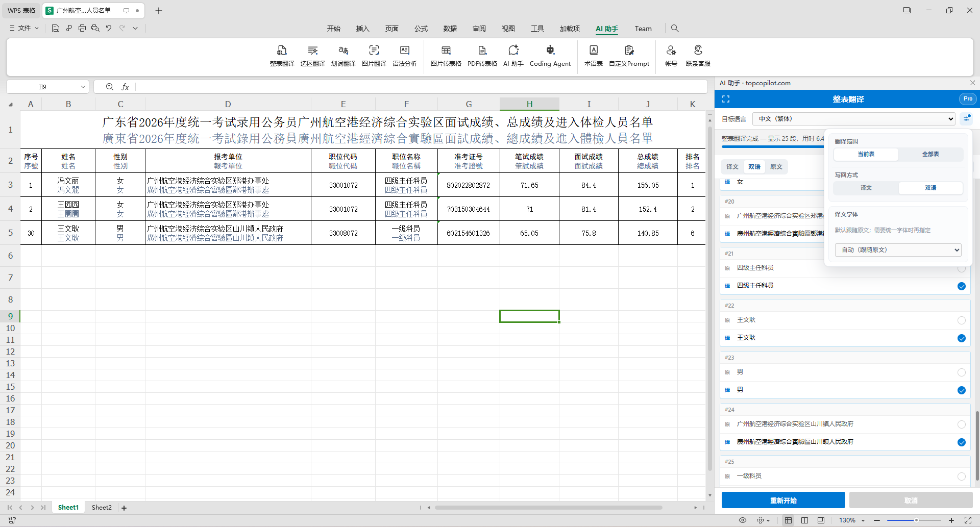This screenshot has width=980, height=527.
Task: Open 自定义Prompt settings
Action: (629, 56)
